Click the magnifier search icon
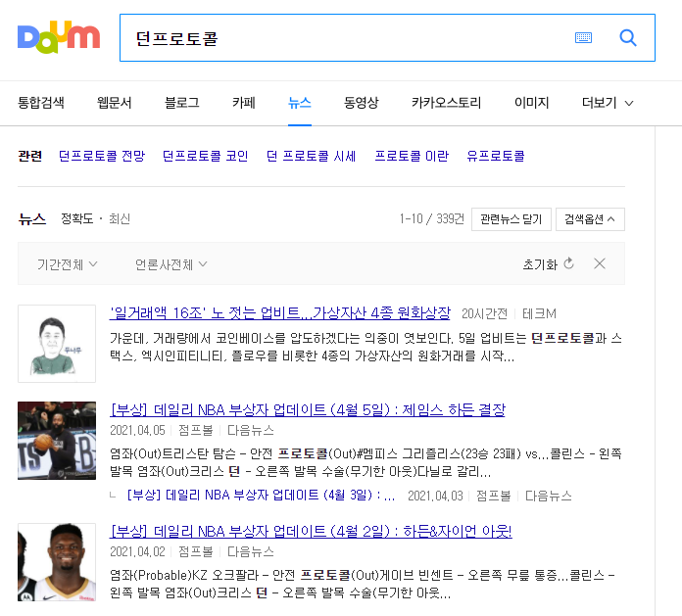The height and width of the screenshot is (616, 682). [628, 38]
